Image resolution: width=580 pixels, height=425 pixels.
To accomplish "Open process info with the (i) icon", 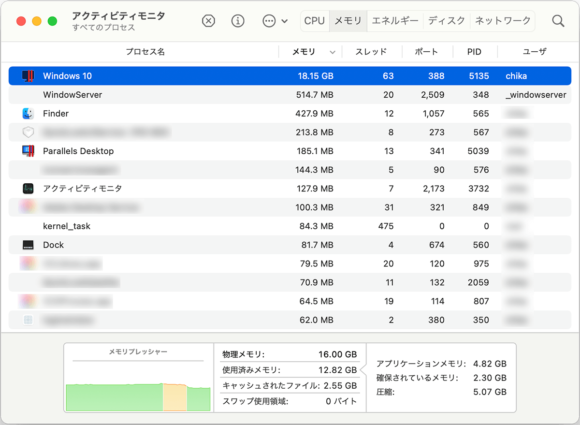I will 238,21.
